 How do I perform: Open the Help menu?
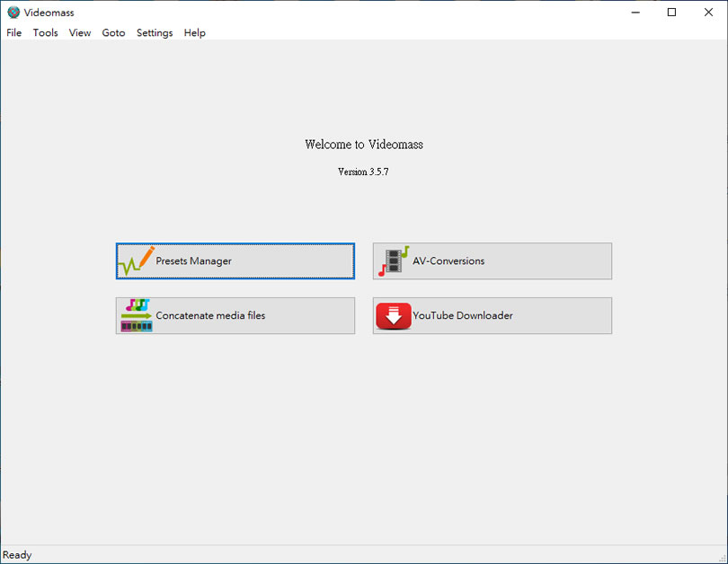coord(194,33)
